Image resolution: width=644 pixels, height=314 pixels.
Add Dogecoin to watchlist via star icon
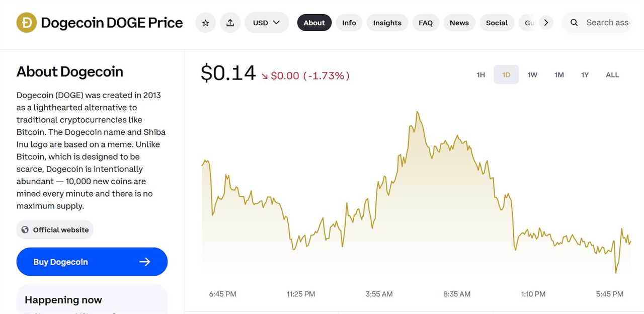(x=205, y=23)
